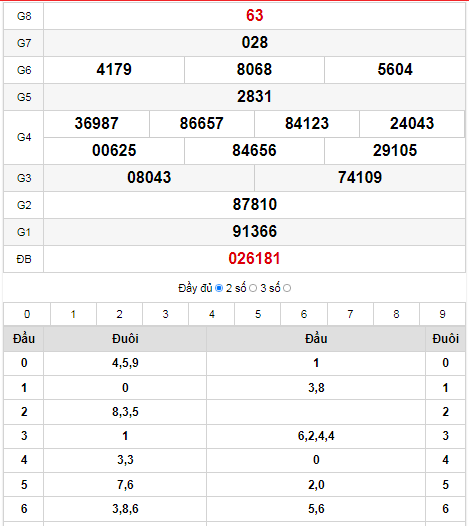This screenshot has height=526, width=469.
Task: Click head values '5,6' for tail 6
Action: coord(316,509)
